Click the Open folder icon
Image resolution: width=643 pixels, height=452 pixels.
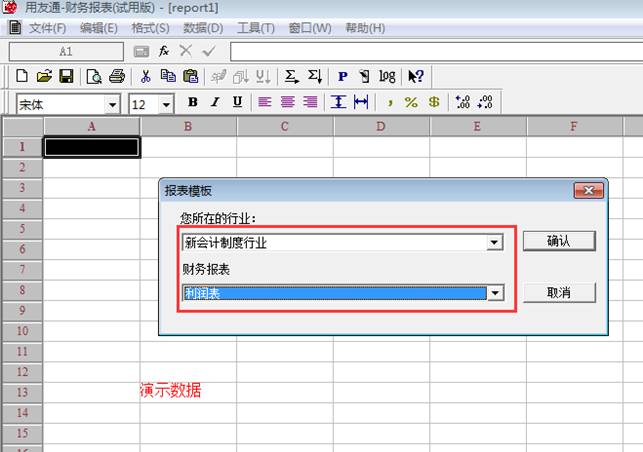tap(44, 76)
